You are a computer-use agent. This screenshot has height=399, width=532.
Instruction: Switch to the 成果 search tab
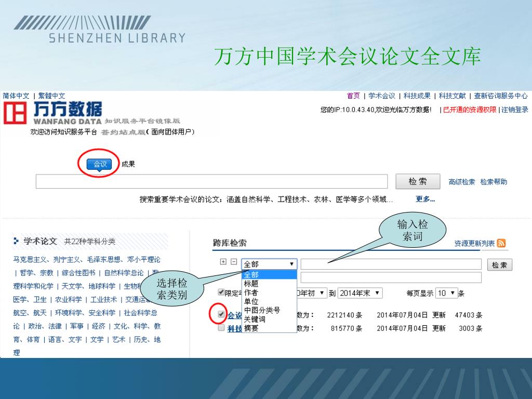pyautogui.click(x=128, y=164)
